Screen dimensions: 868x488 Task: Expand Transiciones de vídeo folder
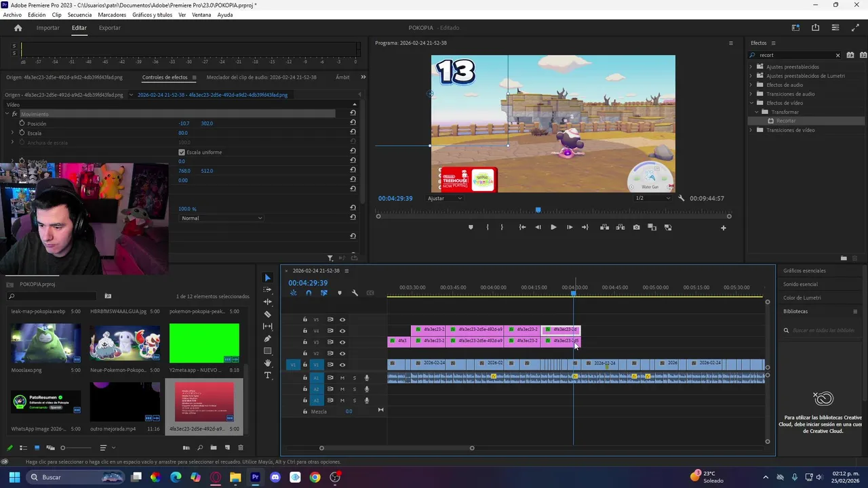coord(751,130)
